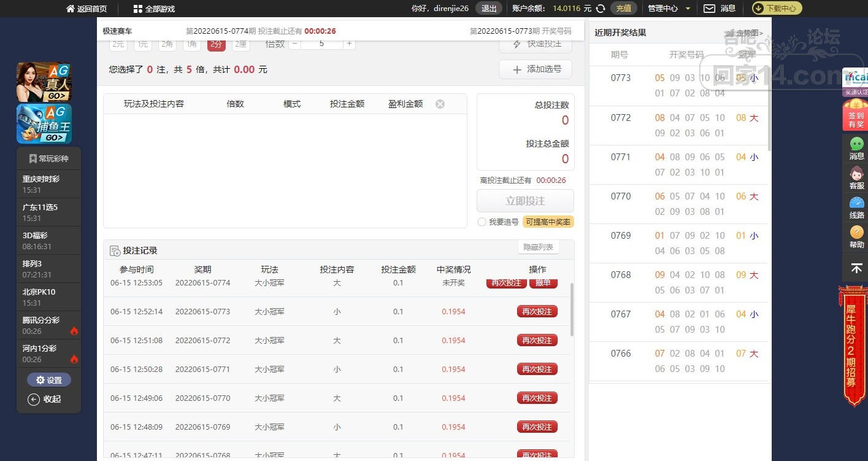
Task: Click the scroll-to-top arrow icon
Action: [x=856, y=268]
